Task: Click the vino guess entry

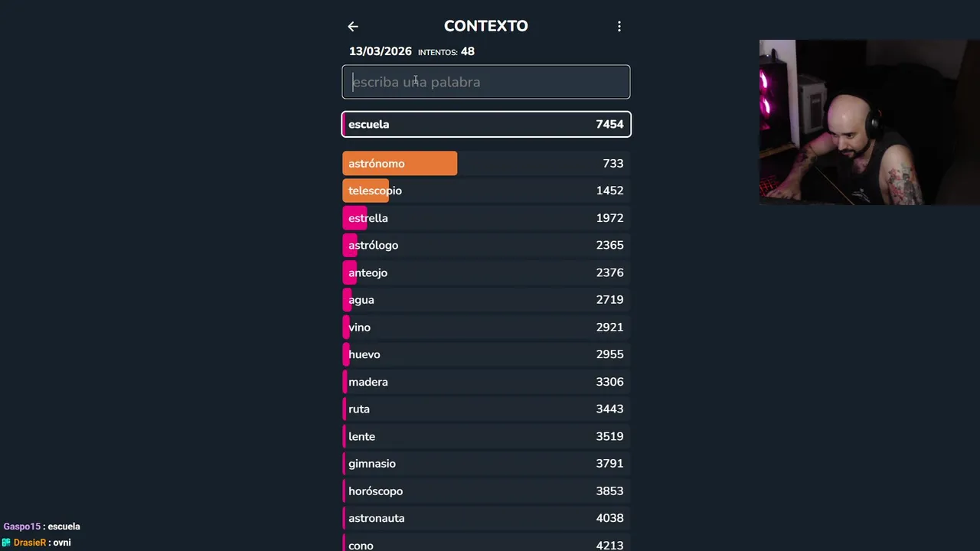Action: 486,328
